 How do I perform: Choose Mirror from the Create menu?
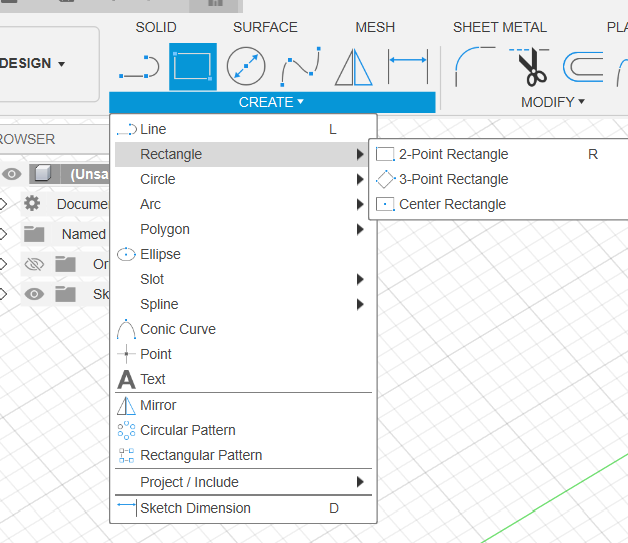(244, 405)
